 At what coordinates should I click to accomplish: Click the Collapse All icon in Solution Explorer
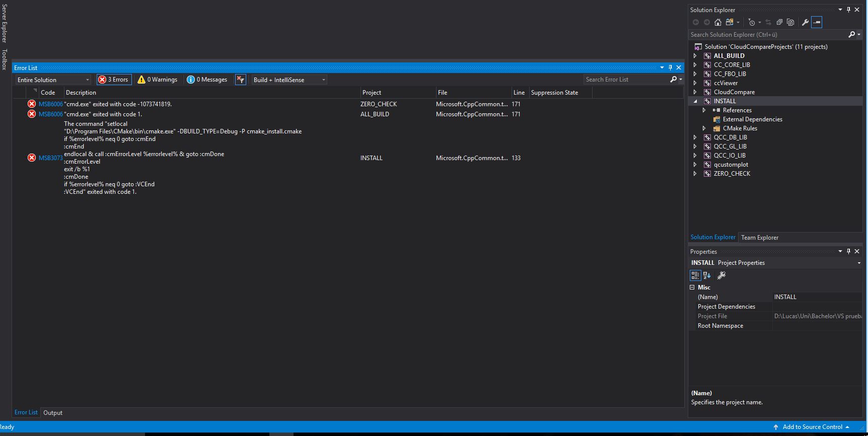tap(779, 22)
